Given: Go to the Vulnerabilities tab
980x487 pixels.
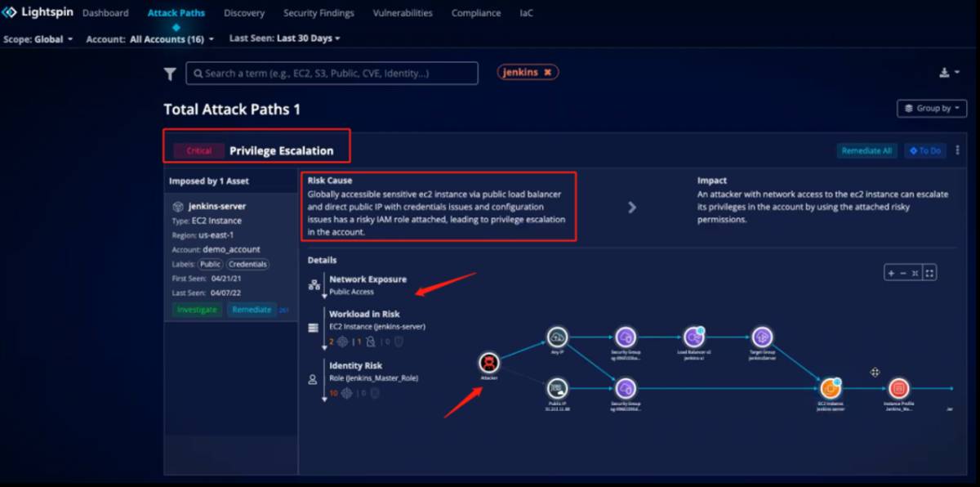Looking at the screenshot, I should pos(403,13).
